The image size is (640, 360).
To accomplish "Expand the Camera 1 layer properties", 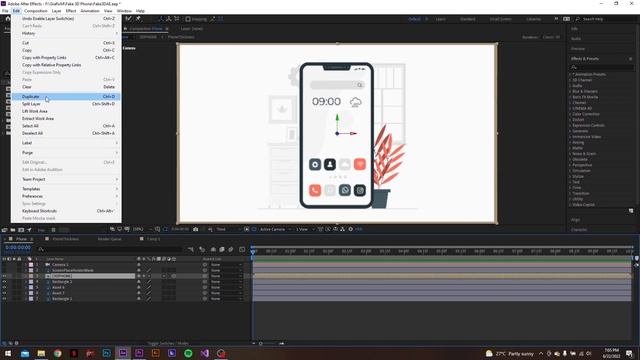I will 26,264.
